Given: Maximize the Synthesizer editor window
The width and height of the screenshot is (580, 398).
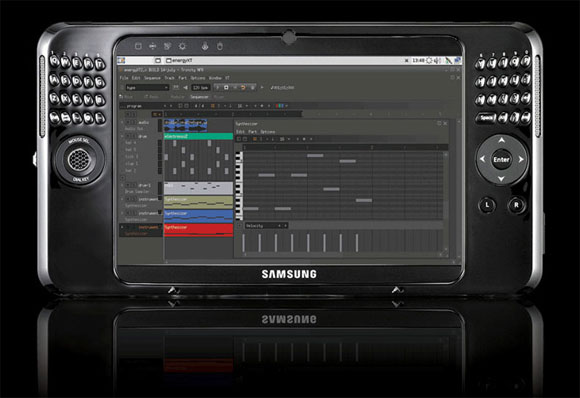Looking at the screenshot, I should 439,124.
